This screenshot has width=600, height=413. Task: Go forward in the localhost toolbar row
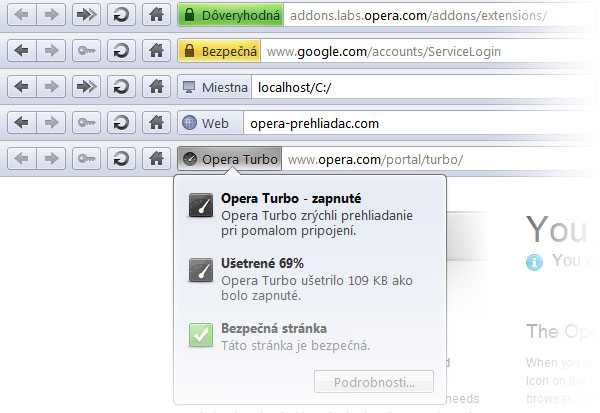pyautogui.click(x=51, y=87)
